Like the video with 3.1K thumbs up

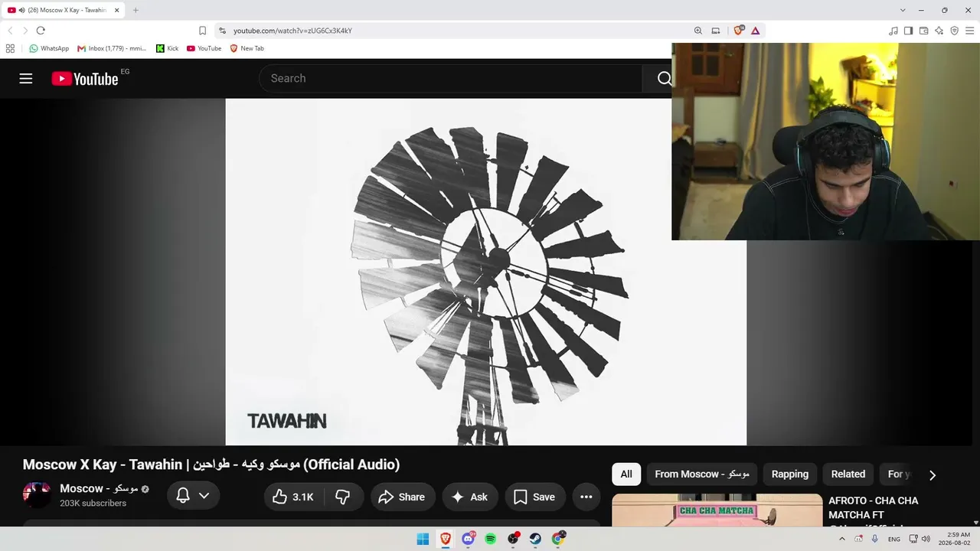click(x=293, y=497)
